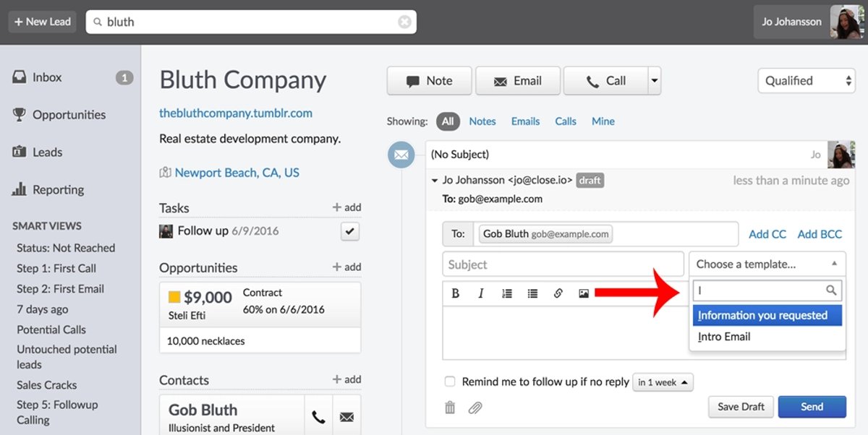Screen dimensions: 868x435
Task: Click the Reporting bar chart icon
Action: [20, 189]
